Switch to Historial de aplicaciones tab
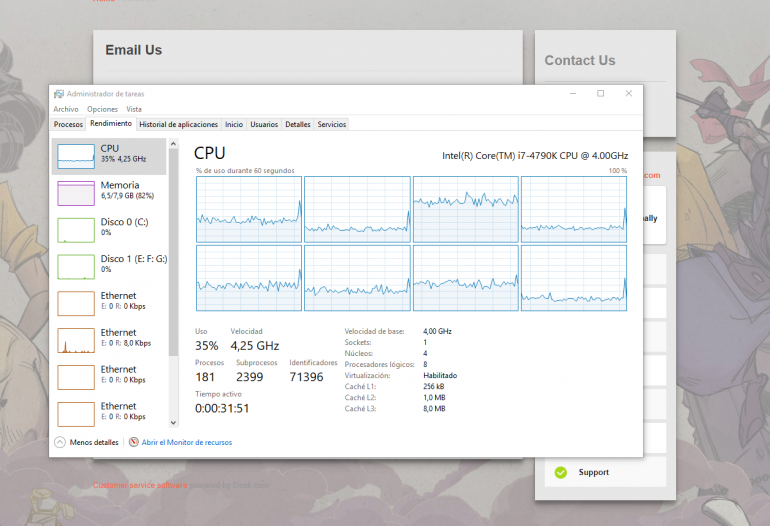 click(x=178, y=124)
